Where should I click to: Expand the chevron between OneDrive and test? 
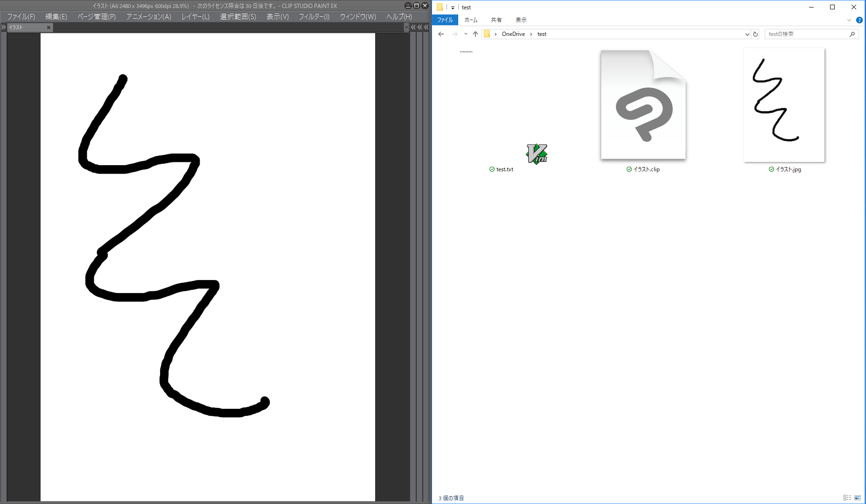[x=531, y=34]
